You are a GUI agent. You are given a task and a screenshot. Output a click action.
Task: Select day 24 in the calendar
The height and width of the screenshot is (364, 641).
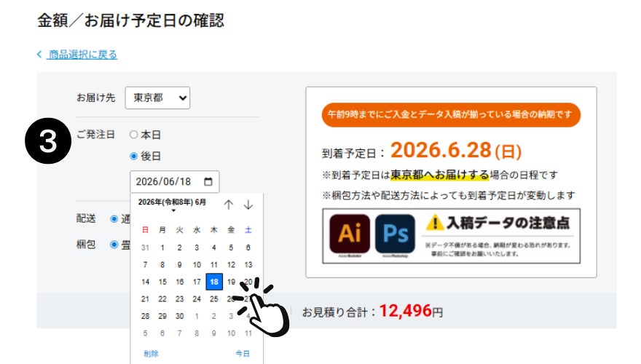pyautogui.click(x=197, y=299)
